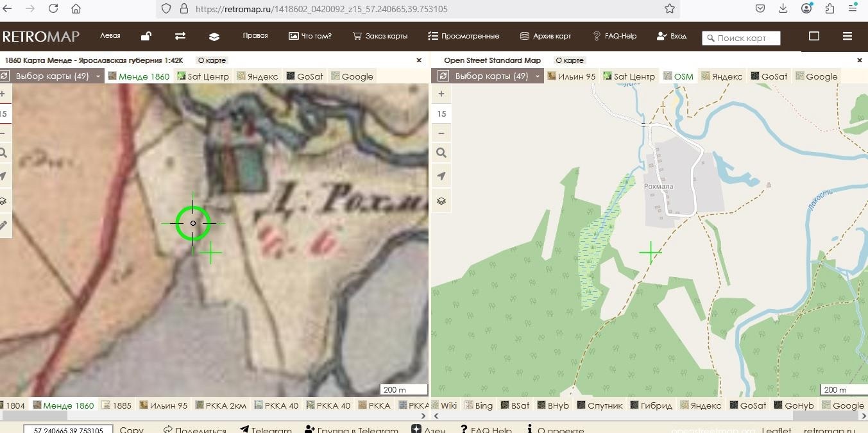This screenshot has width=868, height=433.
Task: Open the right map layers icon
Action: (441, 201)
